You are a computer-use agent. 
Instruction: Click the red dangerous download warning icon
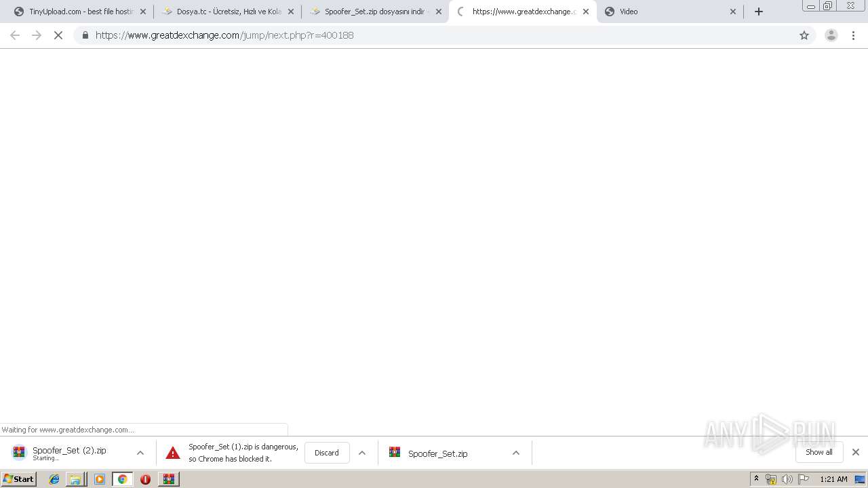pyautogui.click(x=173, y=453)
